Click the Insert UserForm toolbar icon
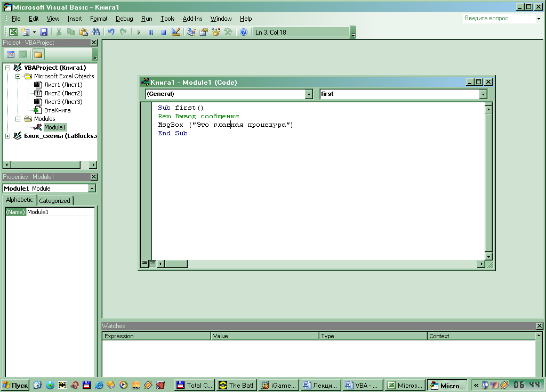 point(26,32)
